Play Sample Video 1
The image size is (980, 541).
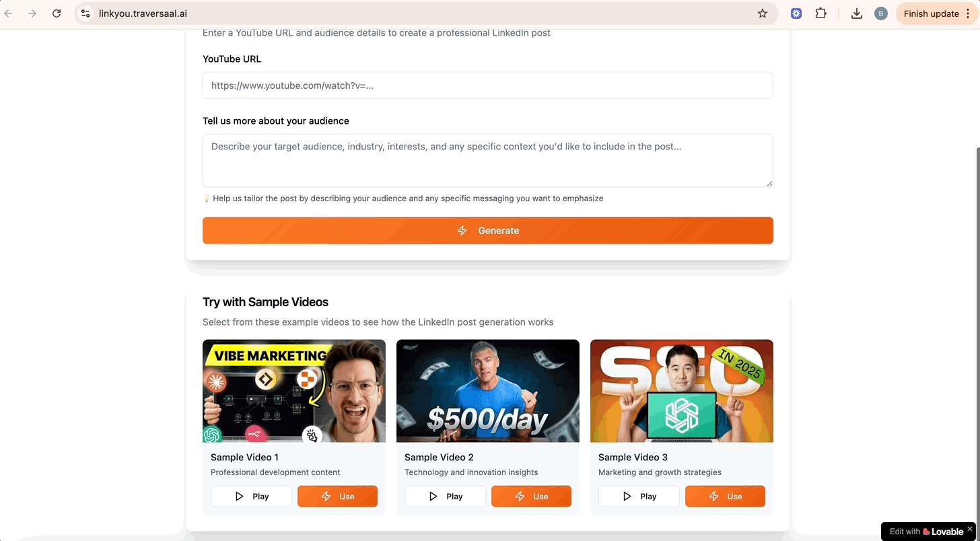[x=251, y=497]
